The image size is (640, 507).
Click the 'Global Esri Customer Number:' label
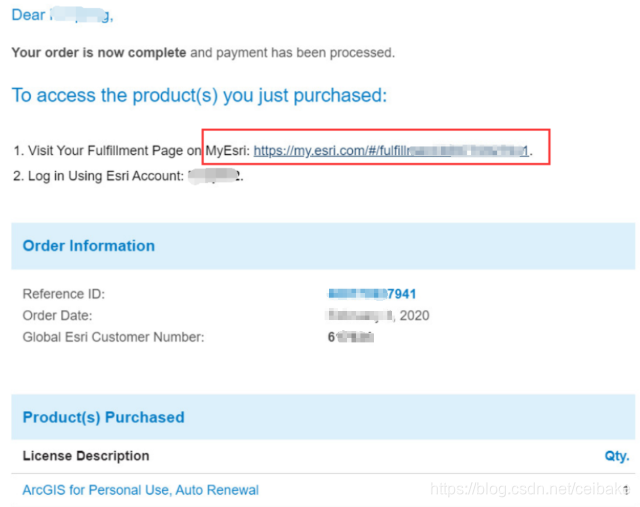click(113, 337)
